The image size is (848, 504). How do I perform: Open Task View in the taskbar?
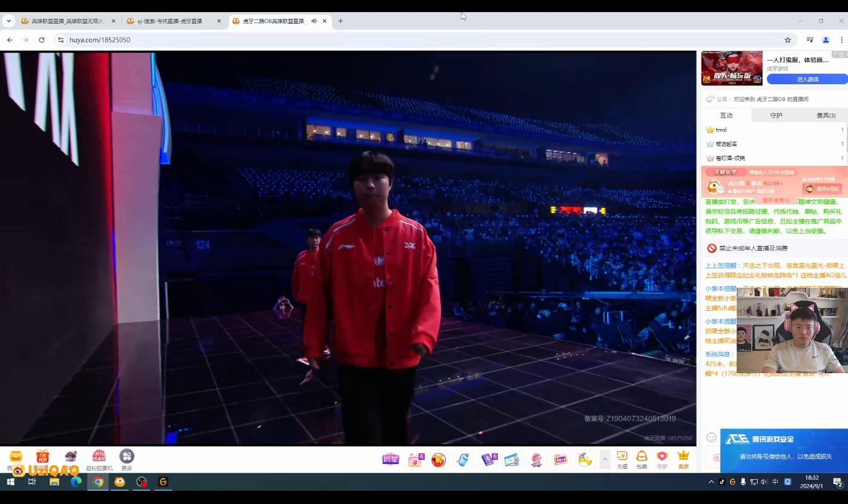[32, 482]
